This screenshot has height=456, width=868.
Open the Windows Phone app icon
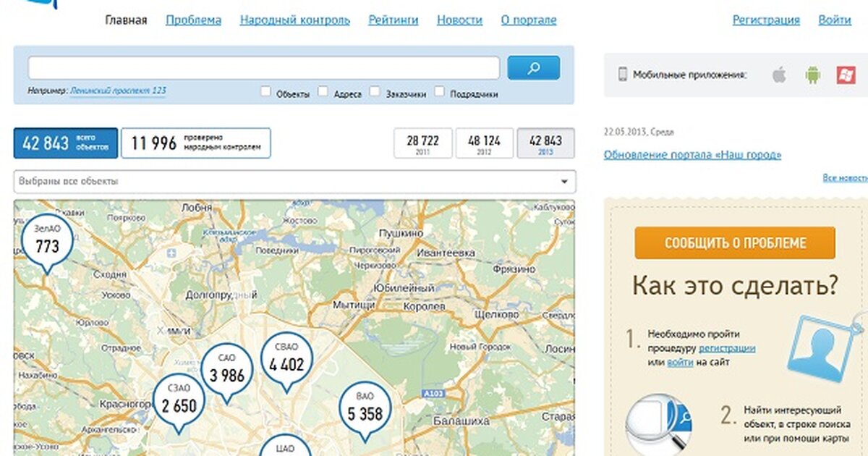(846, 75)
